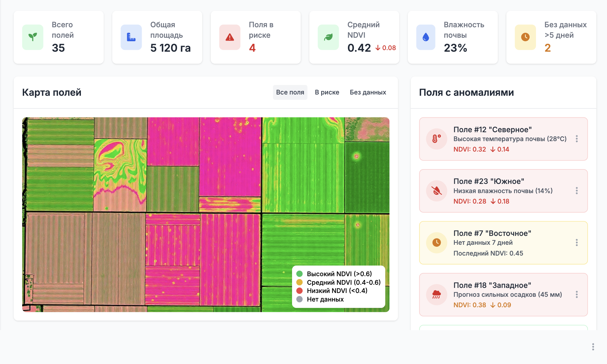Click the clock icon on the no-data card
This screenshot has height=364, width=607.
pos(525,37)
